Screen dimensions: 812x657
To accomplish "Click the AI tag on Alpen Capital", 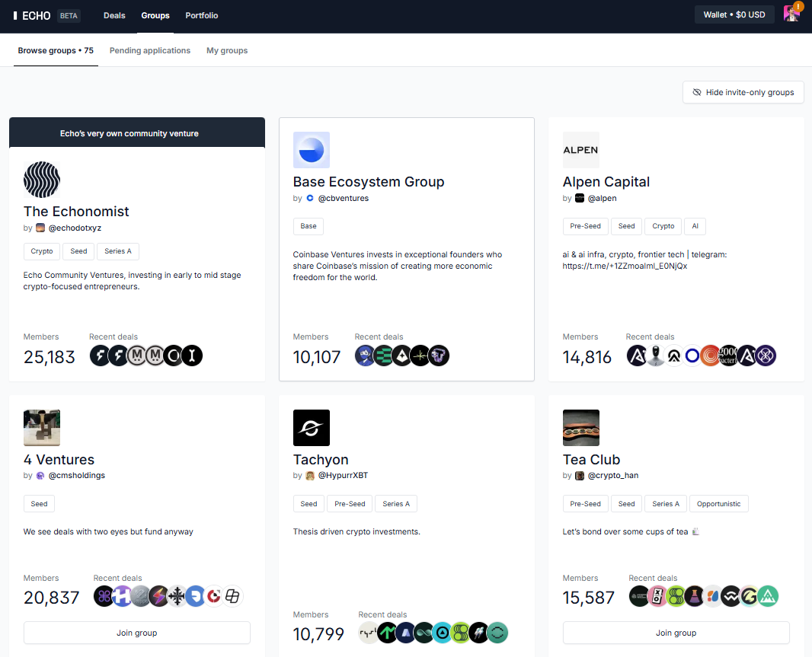I will coord(695,226).
